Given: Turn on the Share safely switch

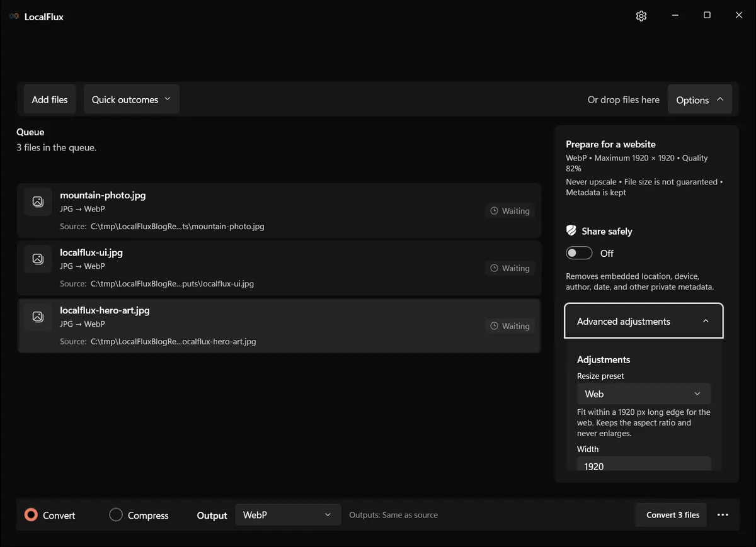Looking at the screenshot, I should 579,253.
